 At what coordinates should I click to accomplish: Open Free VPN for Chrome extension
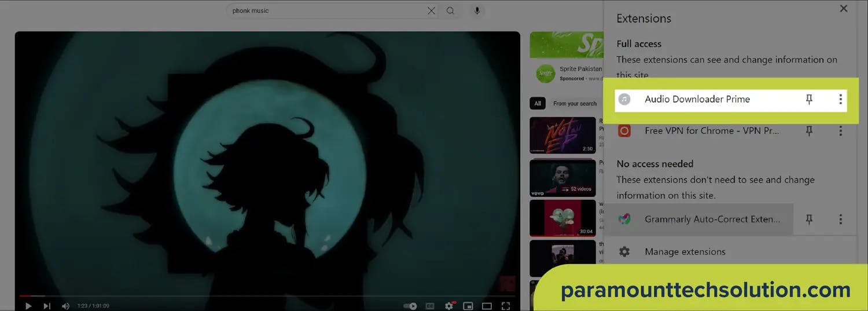click(x=711, y=131)
